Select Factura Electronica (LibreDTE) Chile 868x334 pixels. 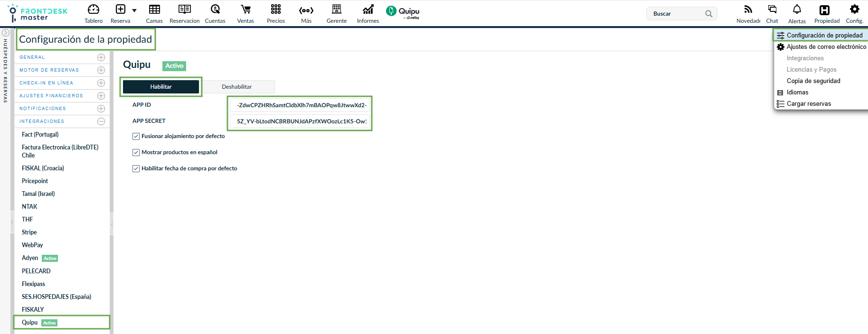pos(60,151)
